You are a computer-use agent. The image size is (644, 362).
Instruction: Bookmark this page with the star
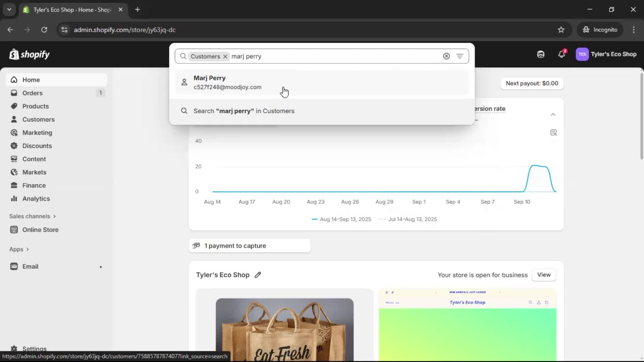(x=561, y=30)
